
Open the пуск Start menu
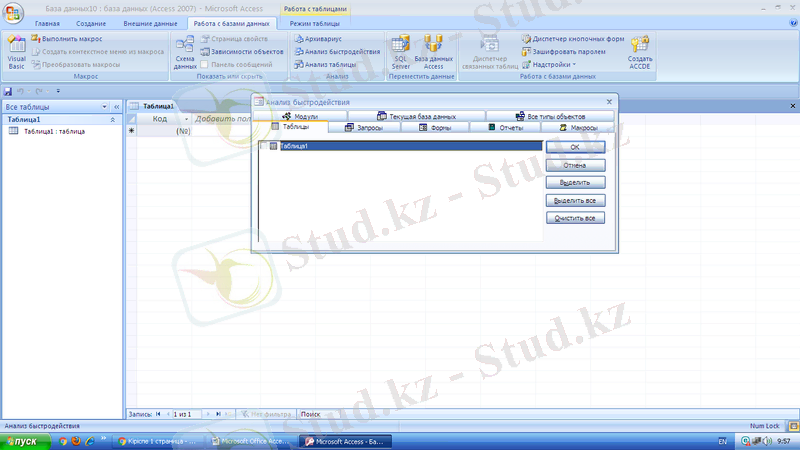click(26, 441)
